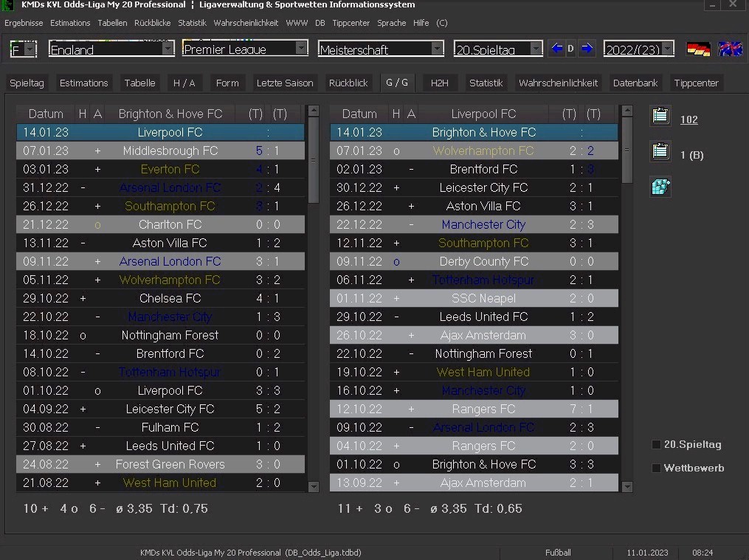Viewport: 749px width, 560px height.
Task: Open the DB menu
Action: click(x=320, y=23)
